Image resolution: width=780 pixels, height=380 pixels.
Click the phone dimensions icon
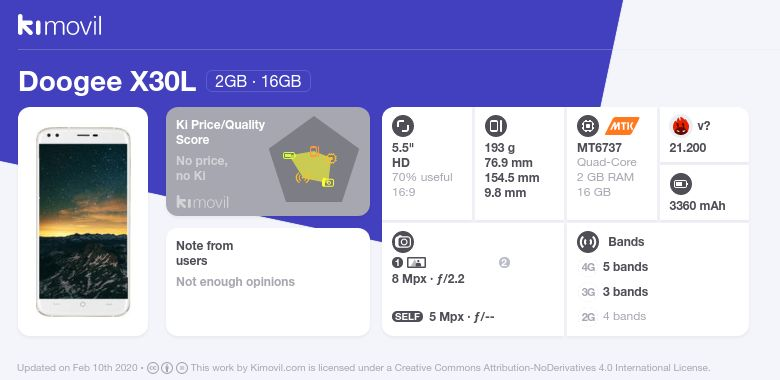coord(495,126)
